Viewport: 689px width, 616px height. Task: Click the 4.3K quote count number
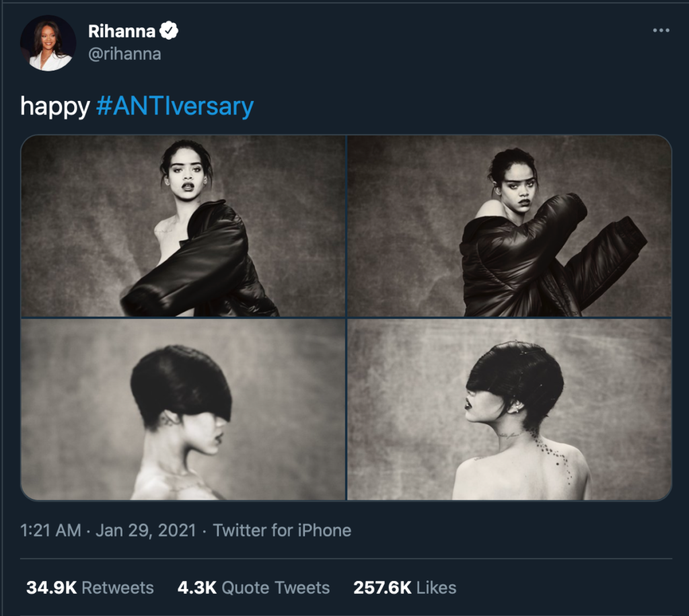pos(196,587)
